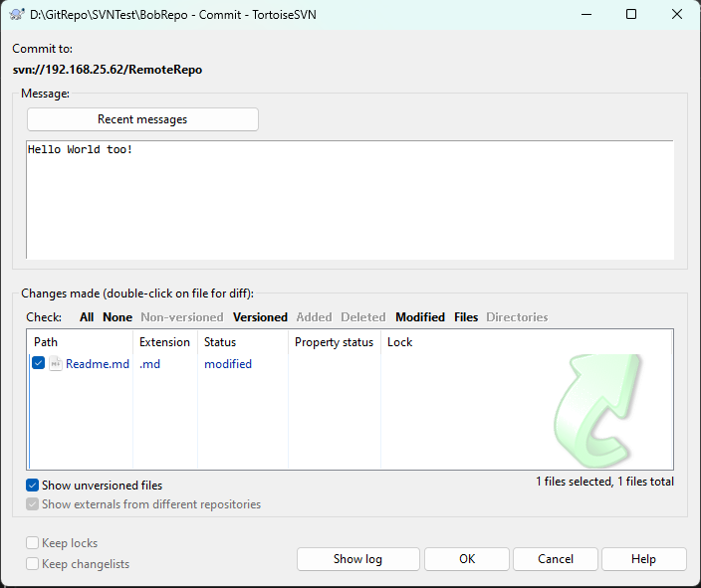Check Versioned files filter
This screenshot has height=588, width=701.
(260, 317)
